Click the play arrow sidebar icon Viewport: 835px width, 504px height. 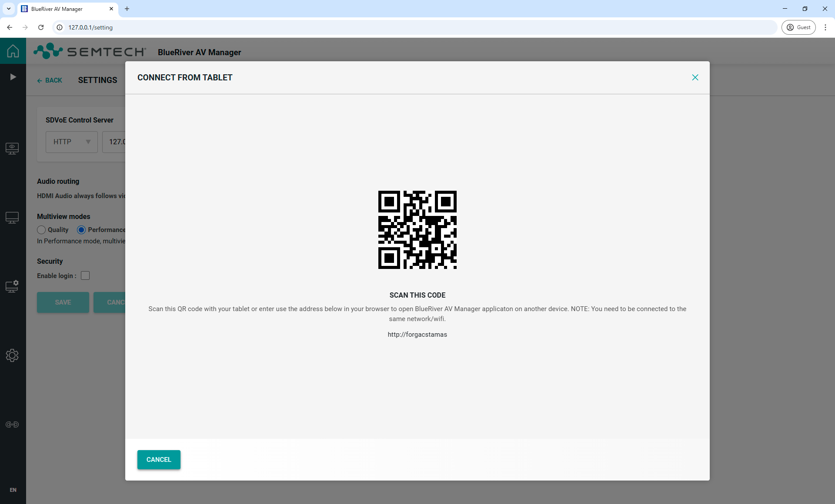tap(13, 77)
